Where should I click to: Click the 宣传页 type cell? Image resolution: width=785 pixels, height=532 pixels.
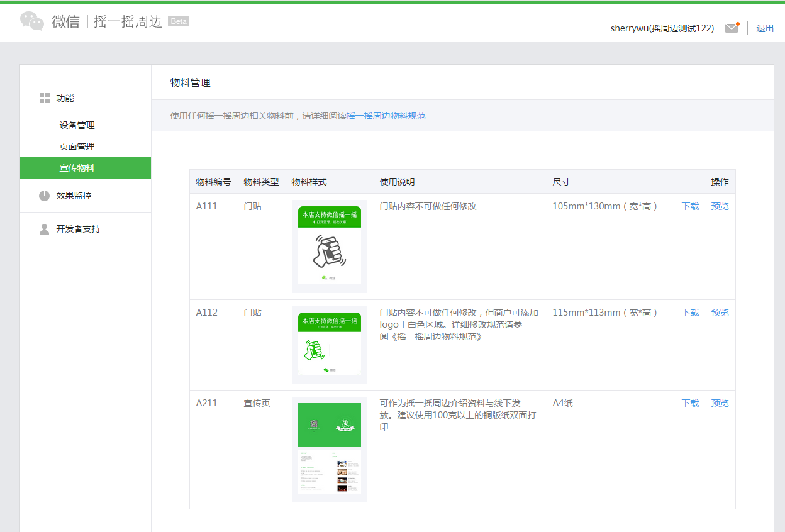(x=257, y=403)
